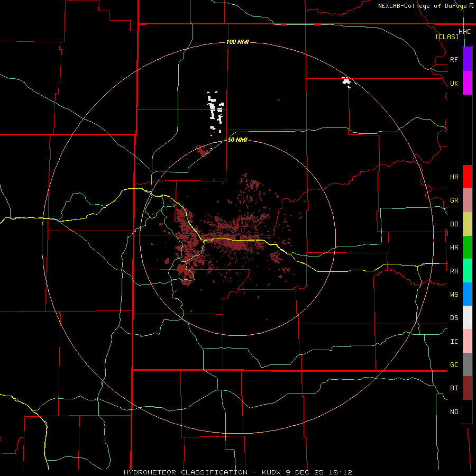Click the ND black legend swatch

467,411
